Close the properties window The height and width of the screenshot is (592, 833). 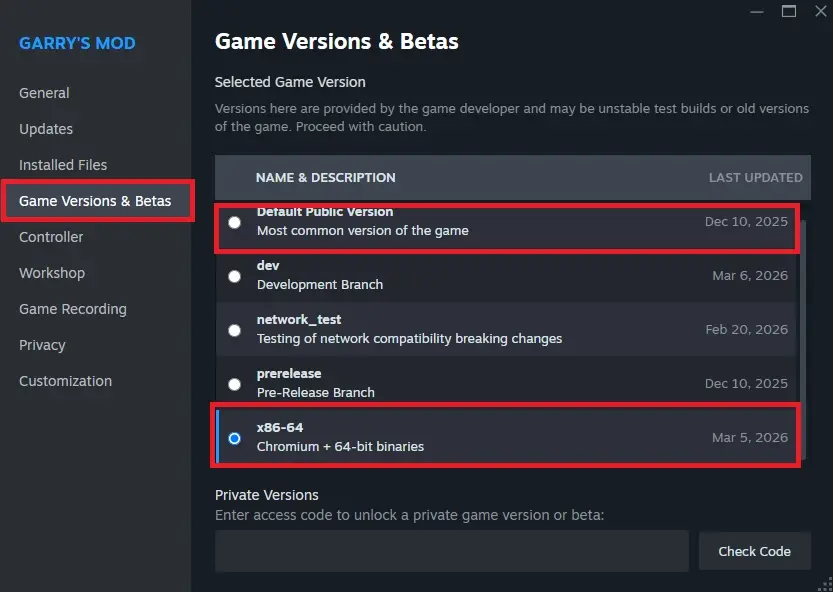818,11
